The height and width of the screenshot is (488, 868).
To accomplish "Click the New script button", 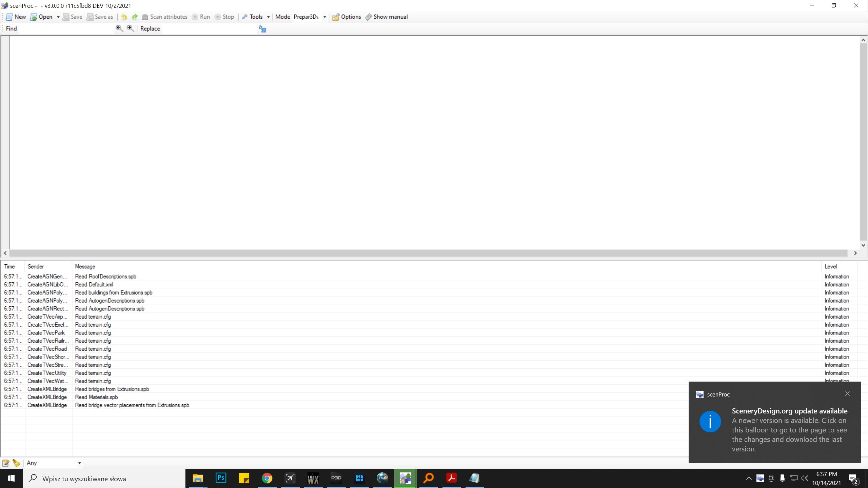I will click(16, 17).
